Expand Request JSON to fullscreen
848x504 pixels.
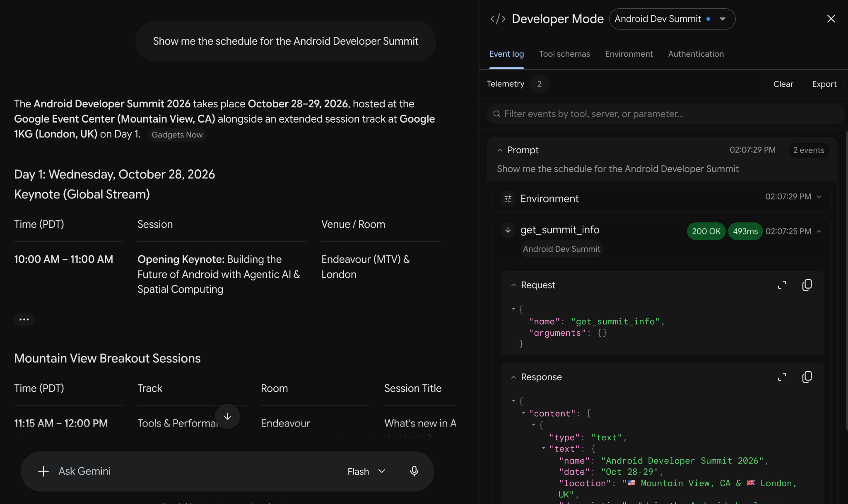point(782,285)
